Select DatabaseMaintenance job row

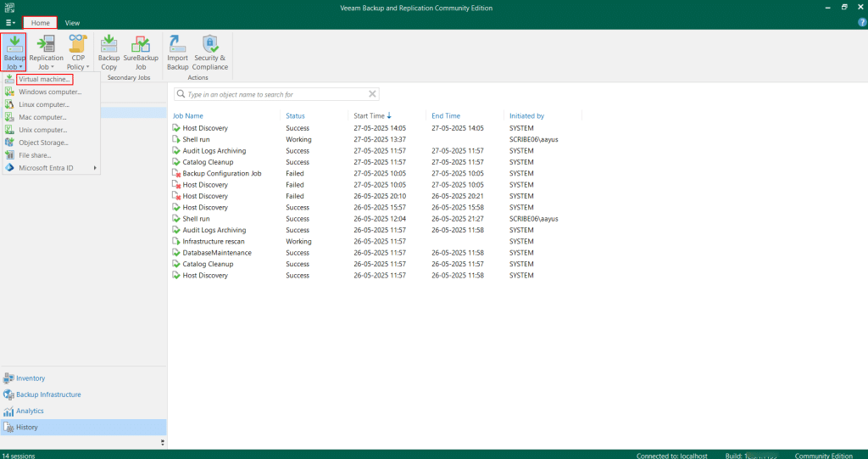click(376, 253)
